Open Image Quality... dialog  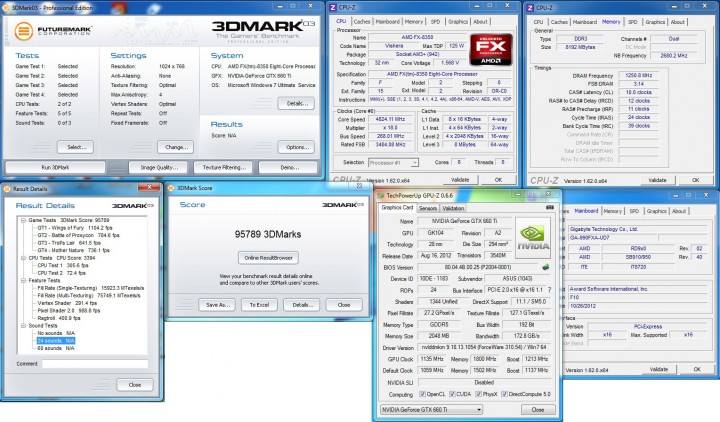[158, 168]
